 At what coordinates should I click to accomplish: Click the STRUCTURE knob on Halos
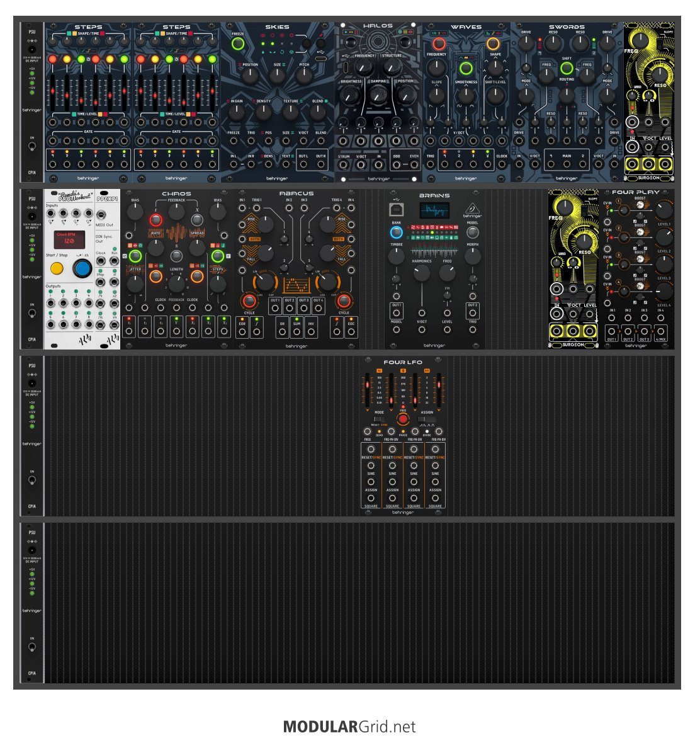coord(392,67)
